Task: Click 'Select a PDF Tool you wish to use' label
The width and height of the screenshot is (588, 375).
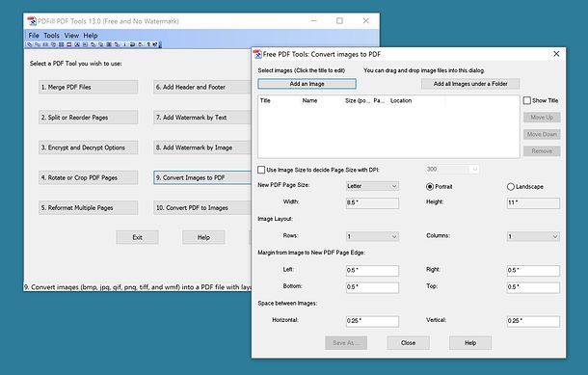Action: pos(76,64)
